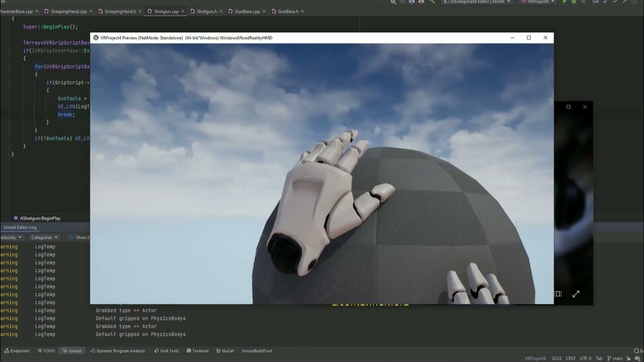
Task: Click the Stop button in toolbar
Action: [583, 2]
